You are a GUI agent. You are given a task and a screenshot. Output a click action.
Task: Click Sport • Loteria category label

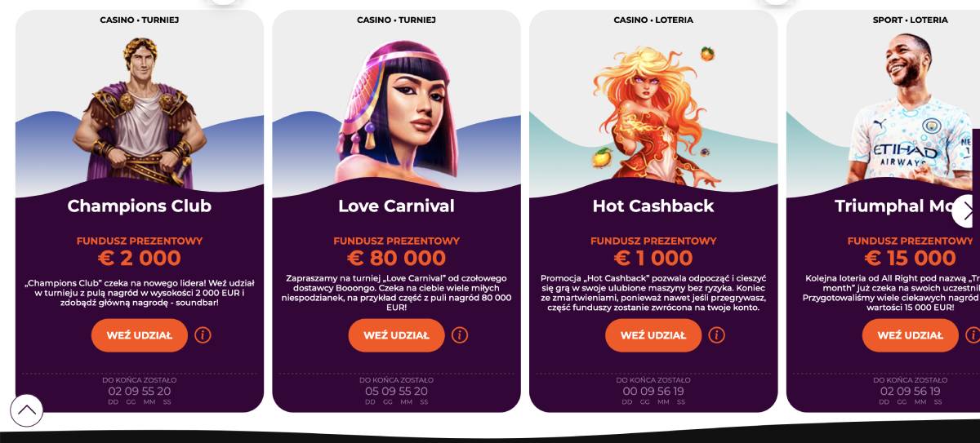pos(910,20)
